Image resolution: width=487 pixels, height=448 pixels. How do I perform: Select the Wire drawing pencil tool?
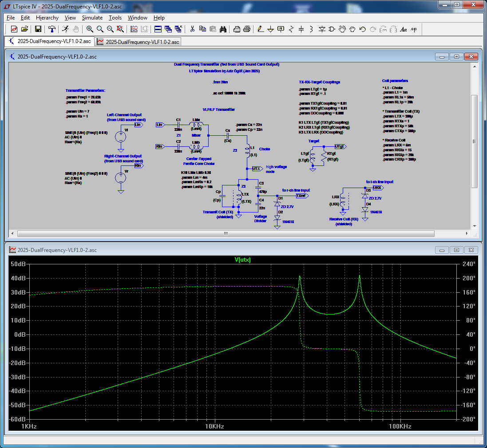pyautogui.click(x=260, y=29)
